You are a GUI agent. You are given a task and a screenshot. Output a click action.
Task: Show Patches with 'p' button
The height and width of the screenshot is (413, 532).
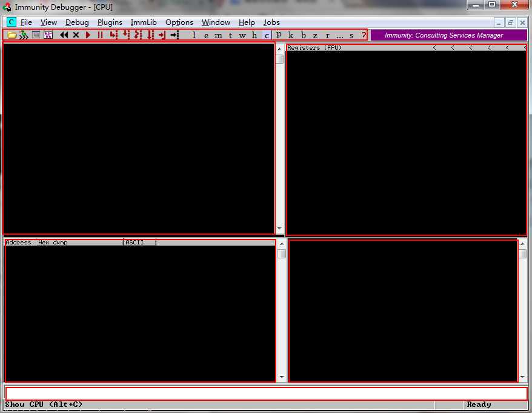[279, 35]
